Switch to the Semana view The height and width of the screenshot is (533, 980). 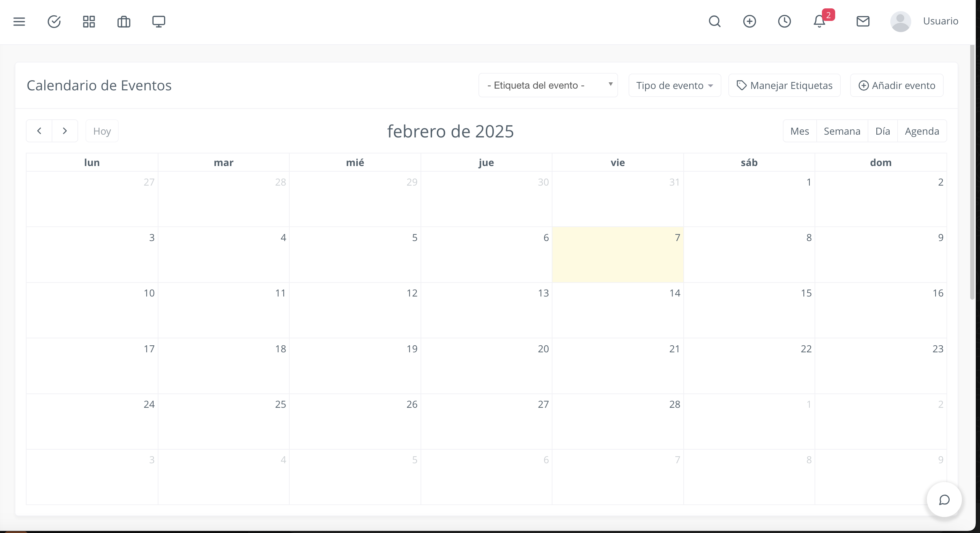coord(842,131)
